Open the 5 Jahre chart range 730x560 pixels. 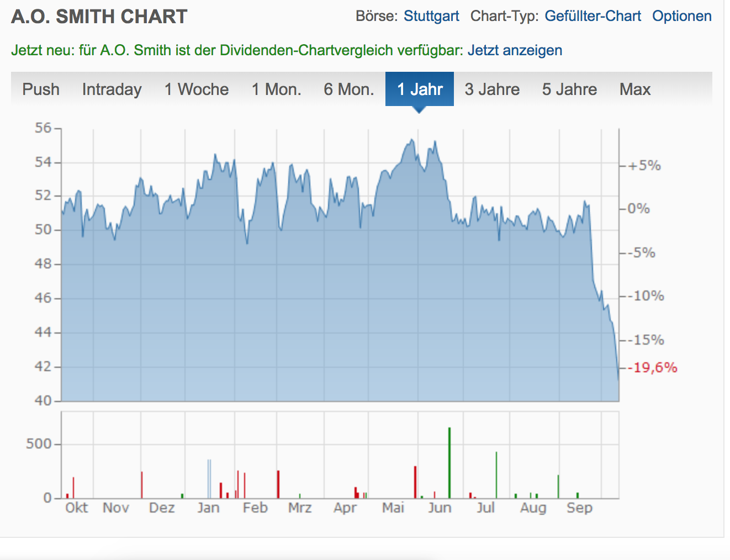click(x=569, y=89)
